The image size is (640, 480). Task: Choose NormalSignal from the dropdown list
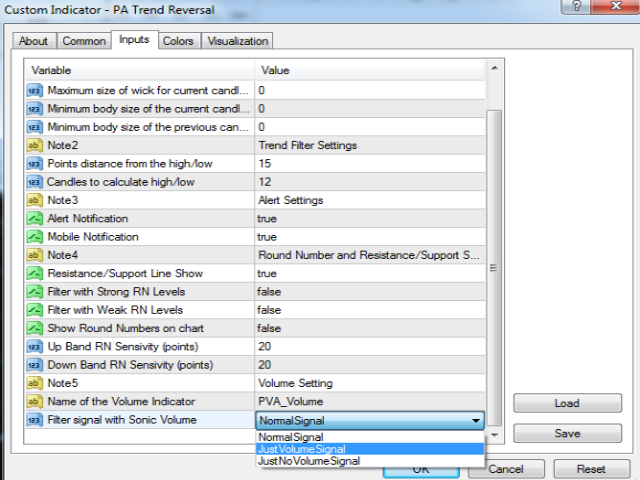point(370,437)
